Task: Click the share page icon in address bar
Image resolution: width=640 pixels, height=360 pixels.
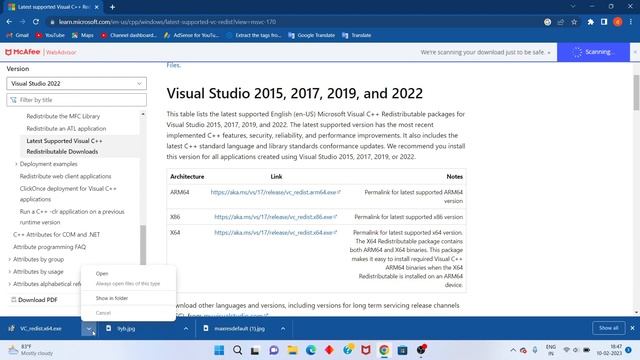Action: (561, 22)
